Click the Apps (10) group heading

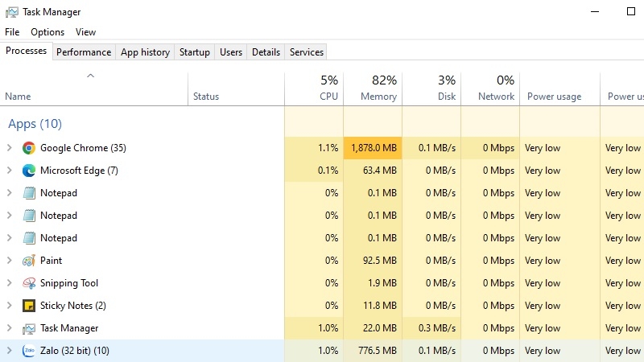[35, 124]
